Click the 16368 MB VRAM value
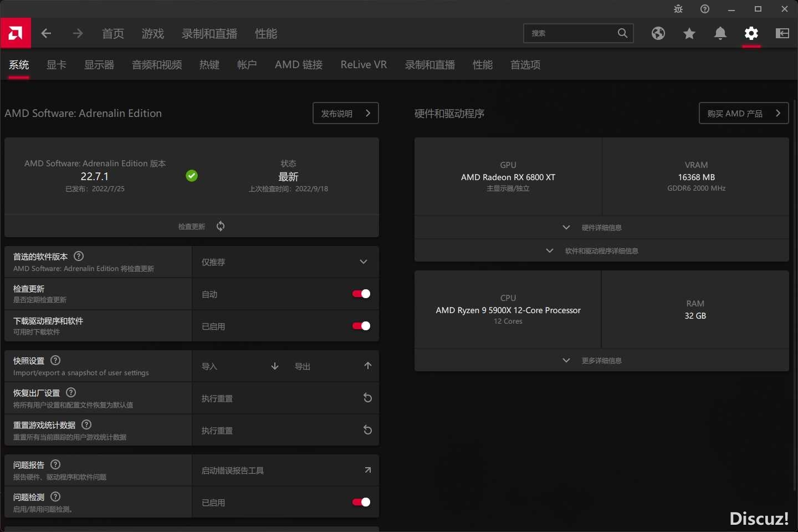Image resolution: width=798 pixels, height=532 pixels. [x=697, y=177]
